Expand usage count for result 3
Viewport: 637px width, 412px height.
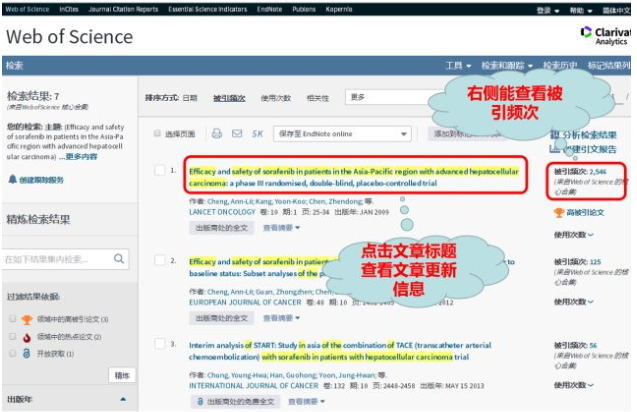point(573,385)
